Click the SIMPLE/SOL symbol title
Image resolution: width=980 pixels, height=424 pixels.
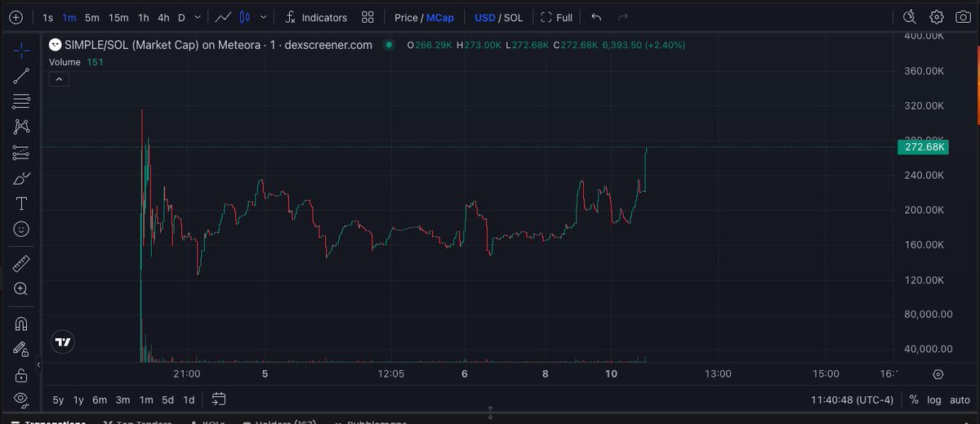219,45
